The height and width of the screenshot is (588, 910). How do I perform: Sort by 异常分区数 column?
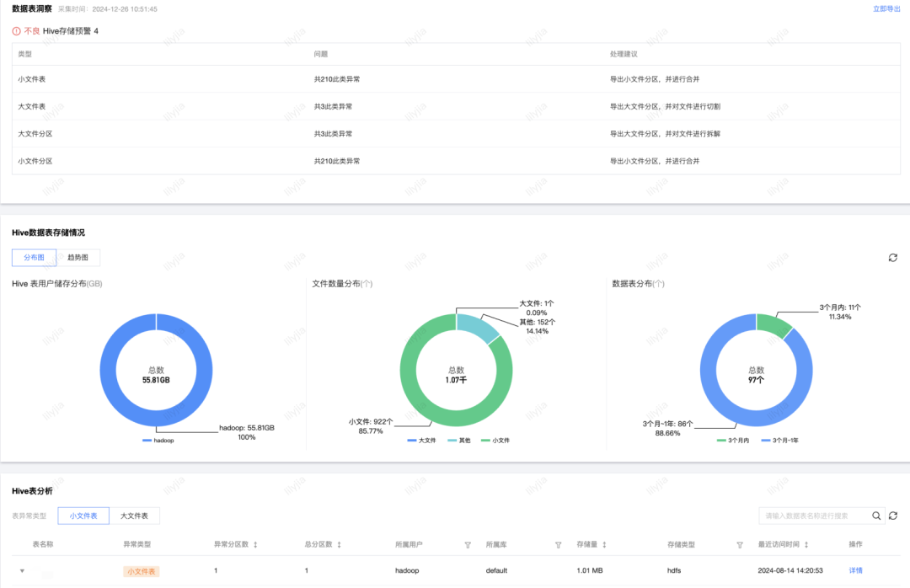point(255,544)
